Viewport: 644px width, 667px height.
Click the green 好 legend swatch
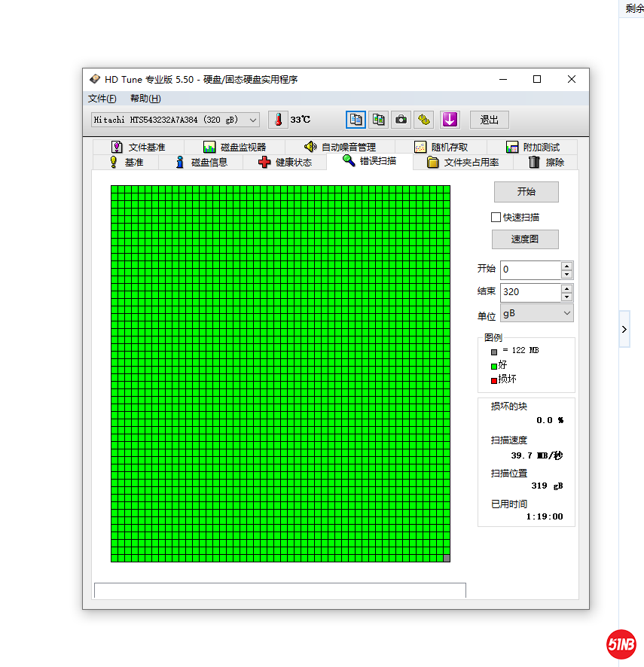click(x=494, y=367)
